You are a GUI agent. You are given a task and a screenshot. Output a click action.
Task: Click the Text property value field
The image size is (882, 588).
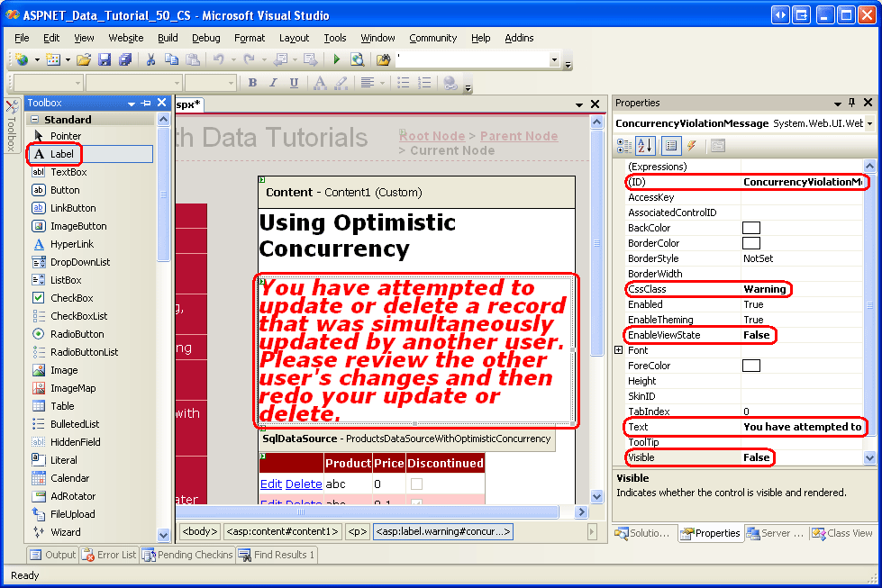point(802,427)
